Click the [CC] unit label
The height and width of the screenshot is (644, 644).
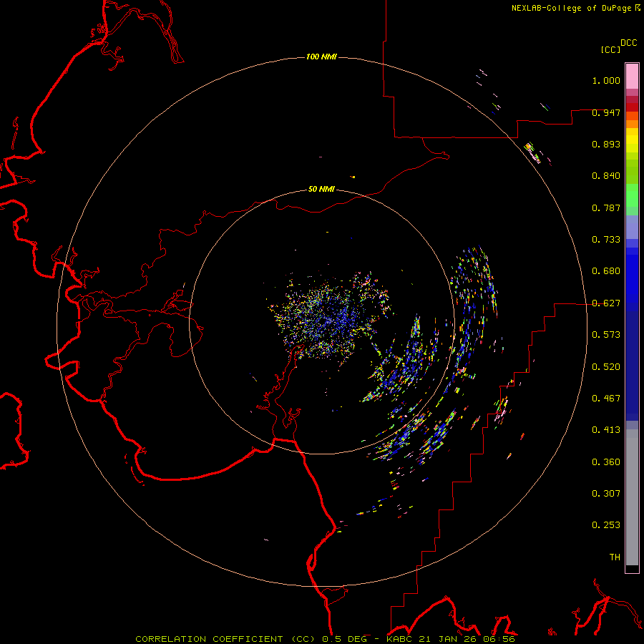click(x=610, y=49)
